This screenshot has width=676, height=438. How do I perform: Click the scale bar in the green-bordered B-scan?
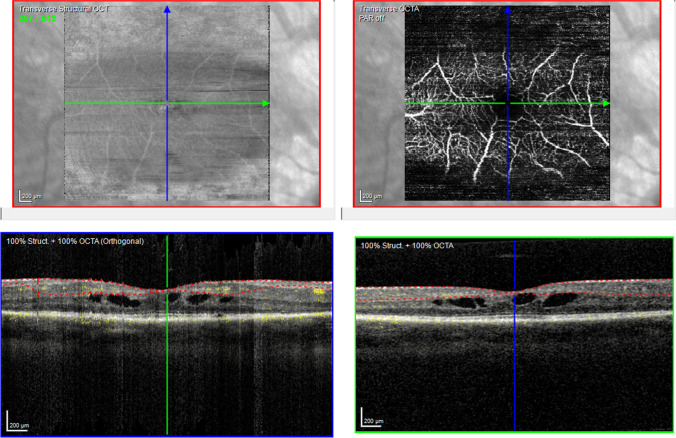(x=371, y=421)
